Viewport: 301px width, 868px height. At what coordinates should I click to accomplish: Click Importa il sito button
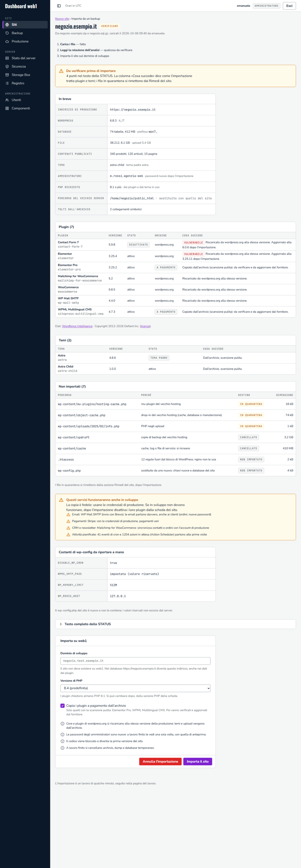198,762
